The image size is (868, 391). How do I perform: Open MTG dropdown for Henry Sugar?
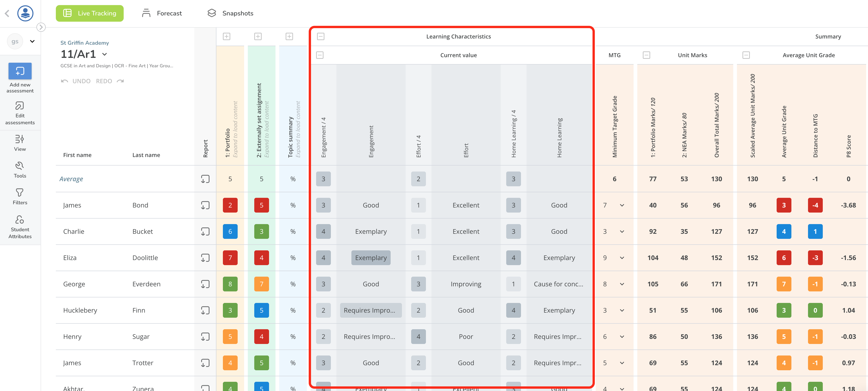622,336
